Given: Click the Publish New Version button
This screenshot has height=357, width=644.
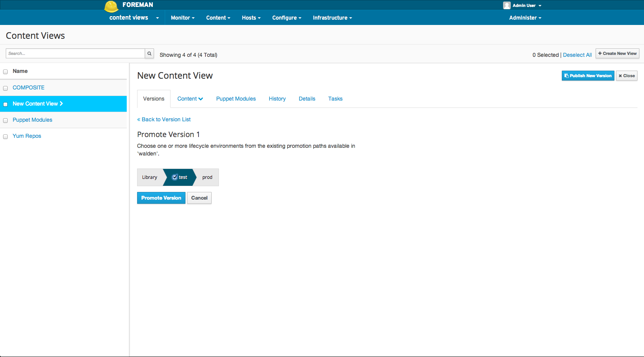Looking at the screenshot, I should tap(588, 76).
